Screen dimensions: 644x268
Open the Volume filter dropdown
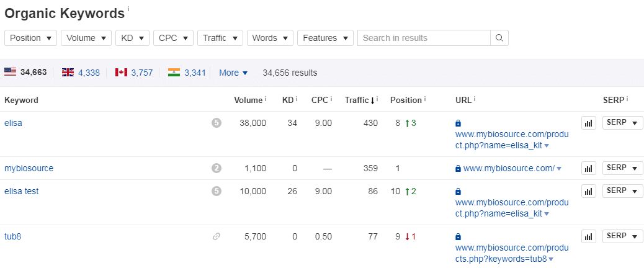[86, 38]
